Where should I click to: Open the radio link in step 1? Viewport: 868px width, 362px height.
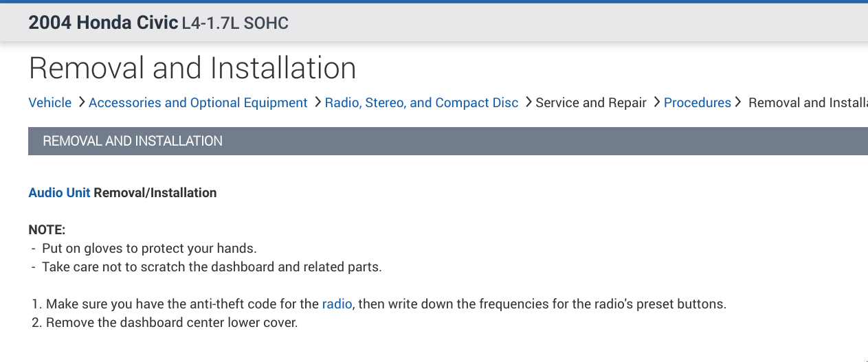tap(337, 304)
